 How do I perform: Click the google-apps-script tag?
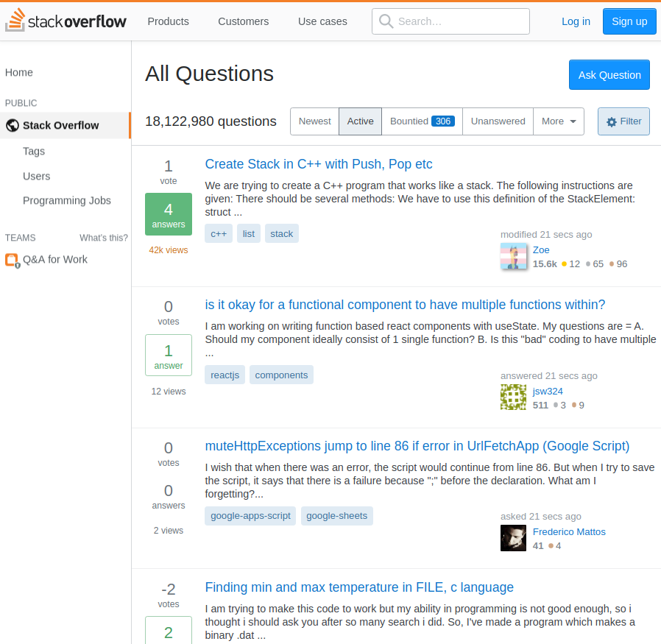tap(250, 515)
